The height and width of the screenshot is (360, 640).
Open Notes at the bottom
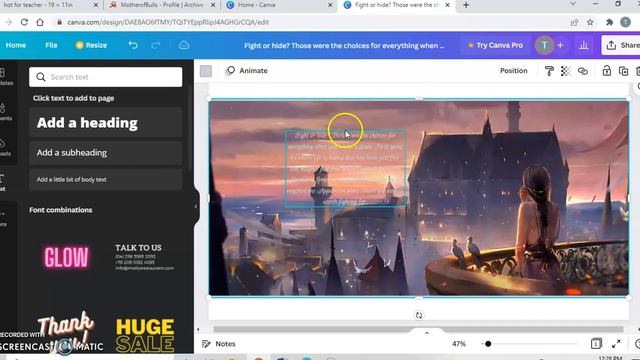(219, 344)
